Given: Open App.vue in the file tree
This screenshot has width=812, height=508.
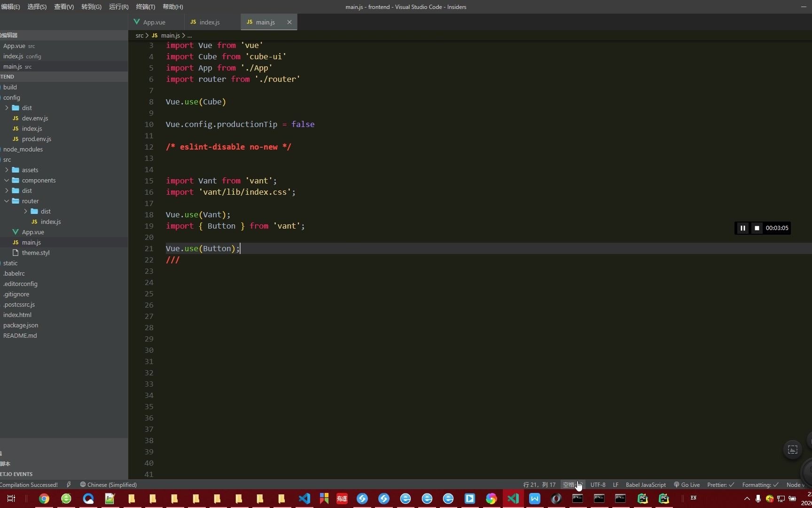Looking at the screenshot, I should pos(33,232).
